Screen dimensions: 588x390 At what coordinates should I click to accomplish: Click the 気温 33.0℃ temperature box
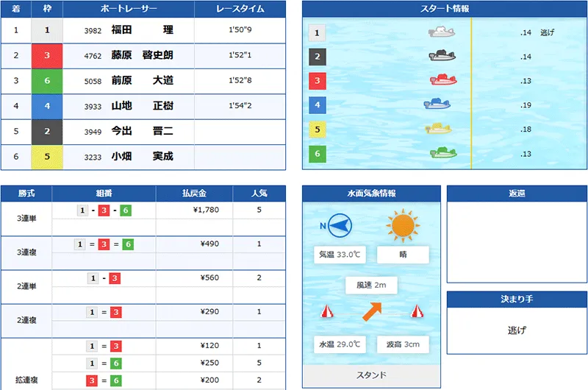(337, 255)
